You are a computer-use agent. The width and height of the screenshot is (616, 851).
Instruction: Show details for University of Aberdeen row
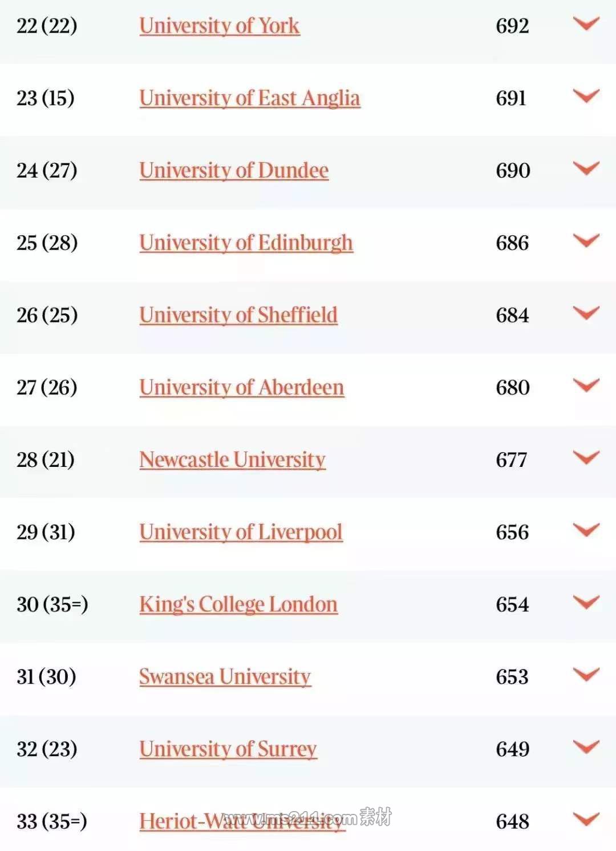(586, 385)
